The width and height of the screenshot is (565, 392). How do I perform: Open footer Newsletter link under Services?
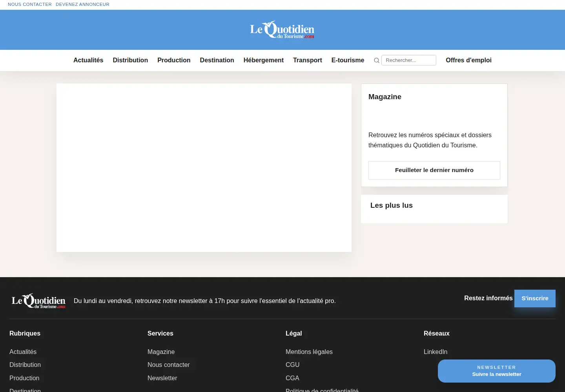tap(162, 378)
